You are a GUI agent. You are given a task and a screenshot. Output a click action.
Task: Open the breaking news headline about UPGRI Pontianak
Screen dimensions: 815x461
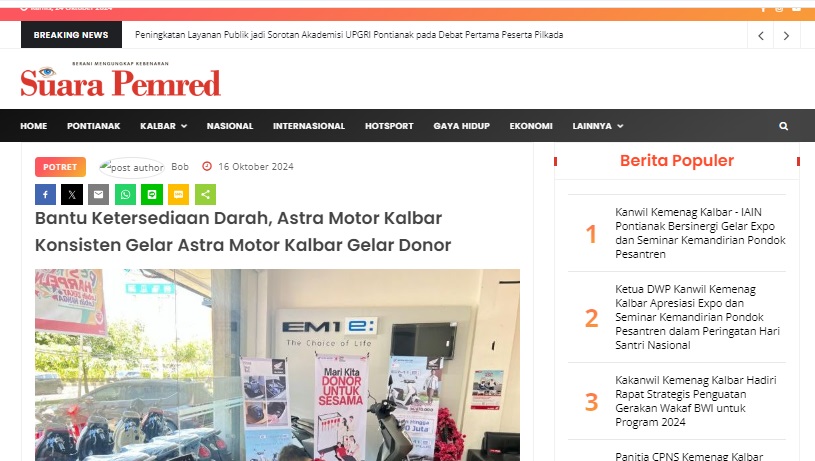[x=349, y=35]
